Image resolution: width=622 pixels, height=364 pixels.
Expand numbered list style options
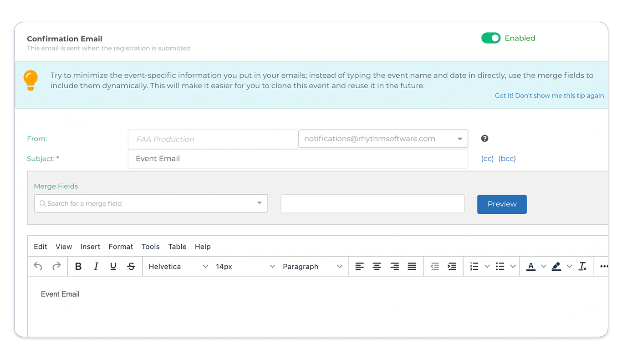tap(487, 267)
